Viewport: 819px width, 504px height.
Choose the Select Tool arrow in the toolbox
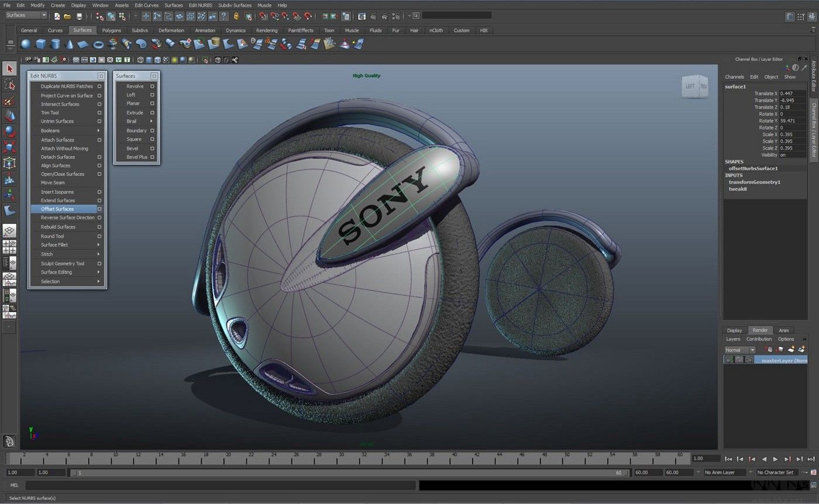click(x=9, y=68)
